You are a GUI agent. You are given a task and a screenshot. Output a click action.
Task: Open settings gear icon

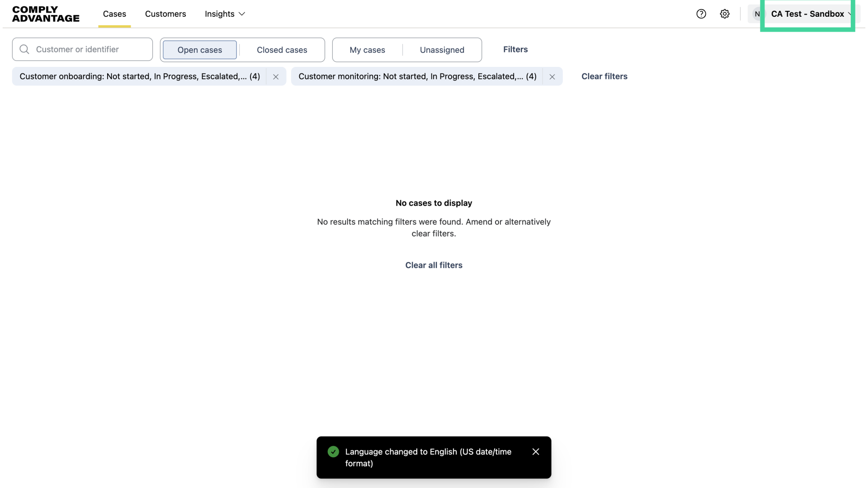tap(725, 14)
